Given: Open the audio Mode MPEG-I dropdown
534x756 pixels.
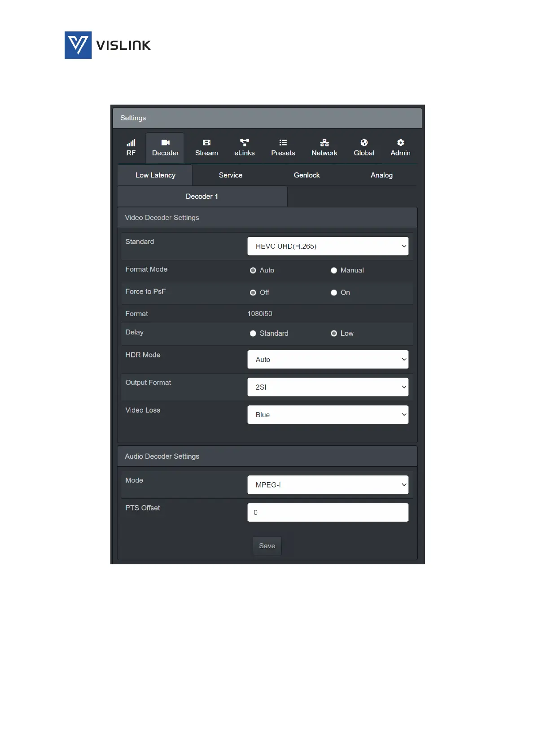Looking at the screenshot, I should point(328,485).
